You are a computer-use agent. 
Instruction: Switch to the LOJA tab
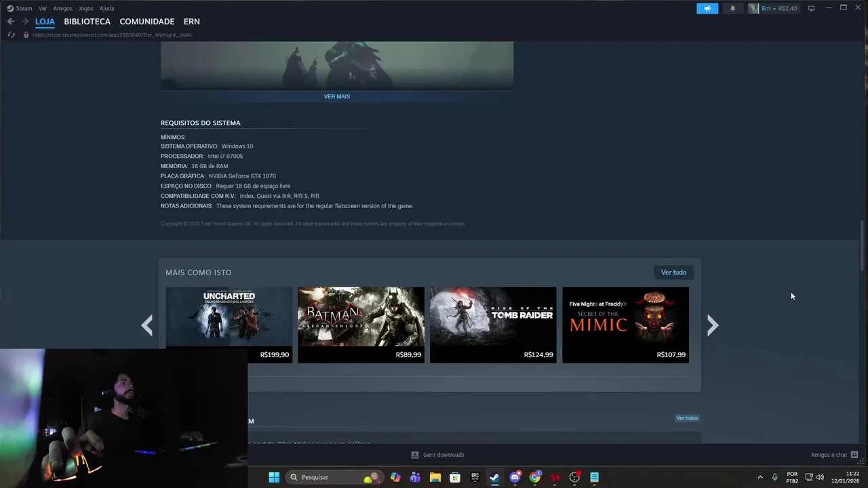click(x=45, y=22)
